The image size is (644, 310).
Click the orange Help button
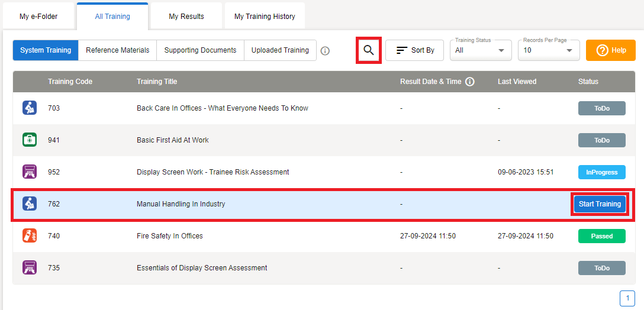(x=610, y=50)
